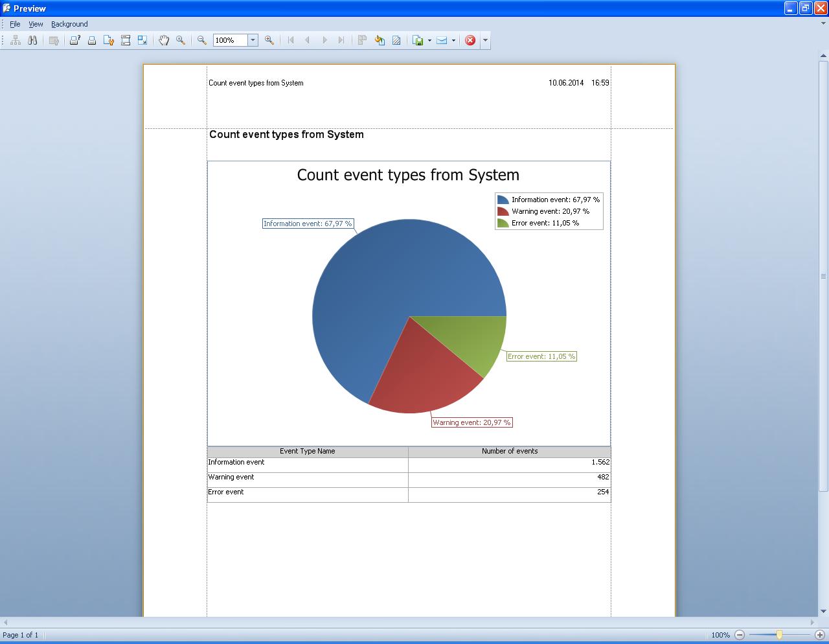Open the File menu
Viewport: 829px width, 644px height.
click(x=15, y=24)
